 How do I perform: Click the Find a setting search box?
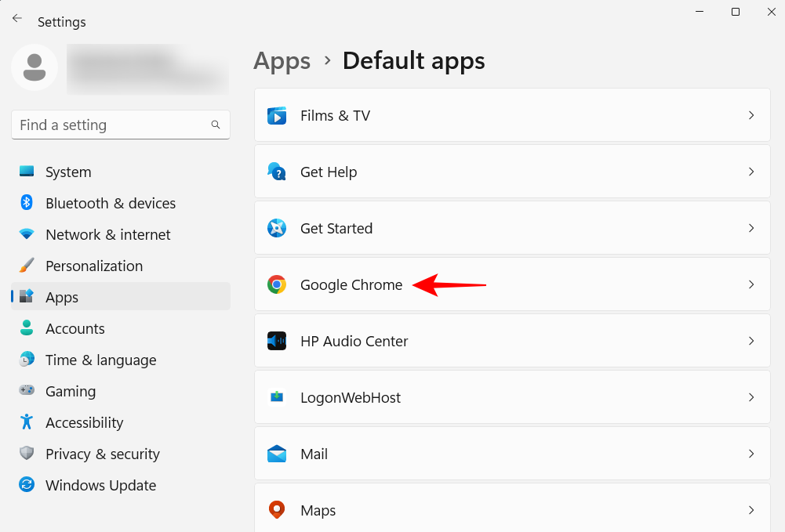click(110, 125)
